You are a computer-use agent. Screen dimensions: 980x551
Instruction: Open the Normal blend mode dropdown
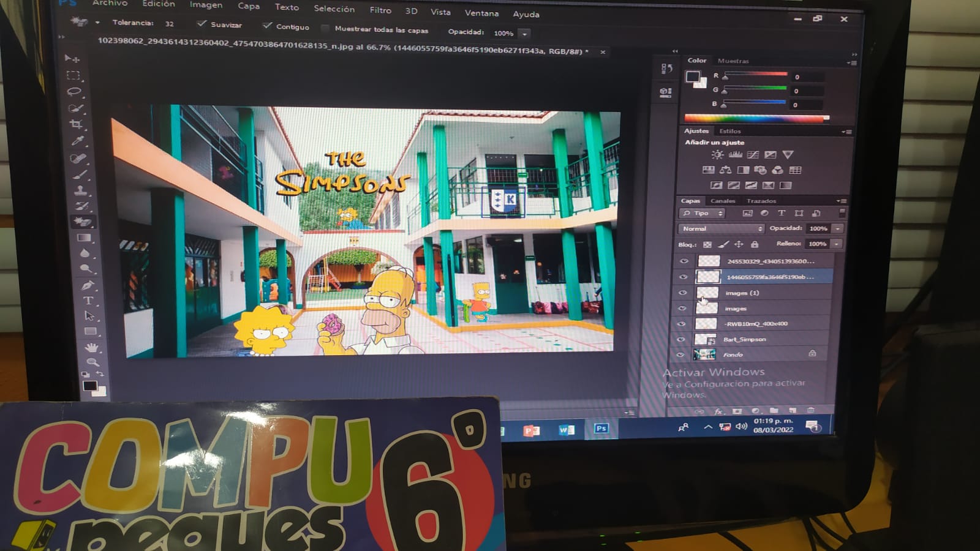coord(721,228)
